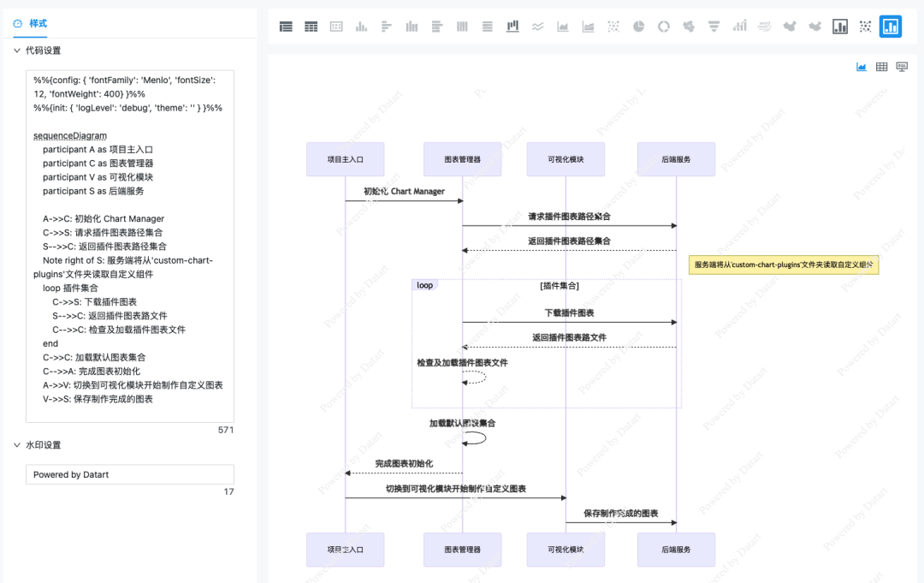
Task: Choose the grey scatter chart icon
Action: 613,27
